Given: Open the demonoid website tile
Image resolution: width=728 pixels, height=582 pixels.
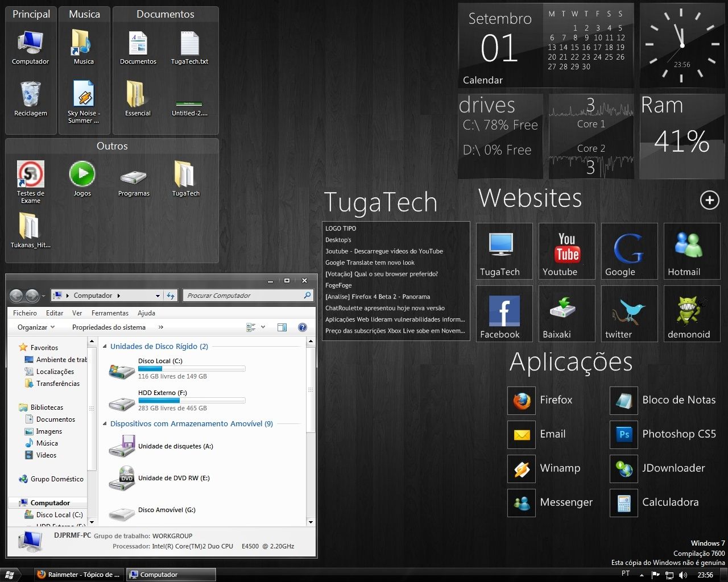Looking at the screenshot, I should (x=692, y=313).
